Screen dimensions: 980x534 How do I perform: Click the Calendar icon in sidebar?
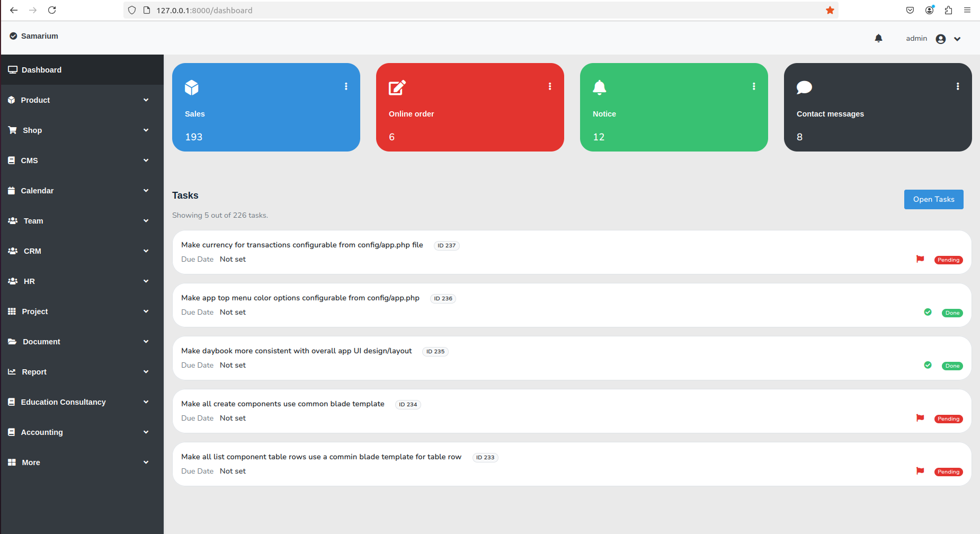pyautogui.click(x=12, y=191)
